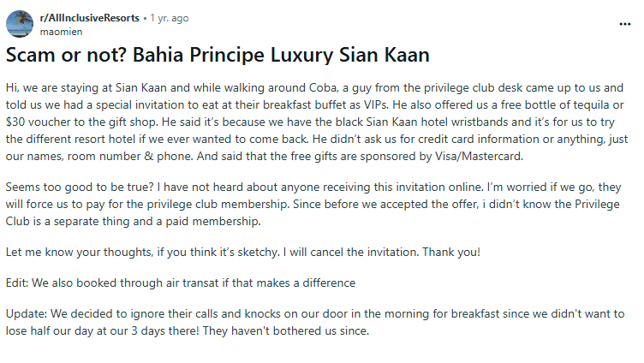Open the r/AllInclusiveResorts subreddit link
Screen dimensions: 644x363
click(89, 17)
